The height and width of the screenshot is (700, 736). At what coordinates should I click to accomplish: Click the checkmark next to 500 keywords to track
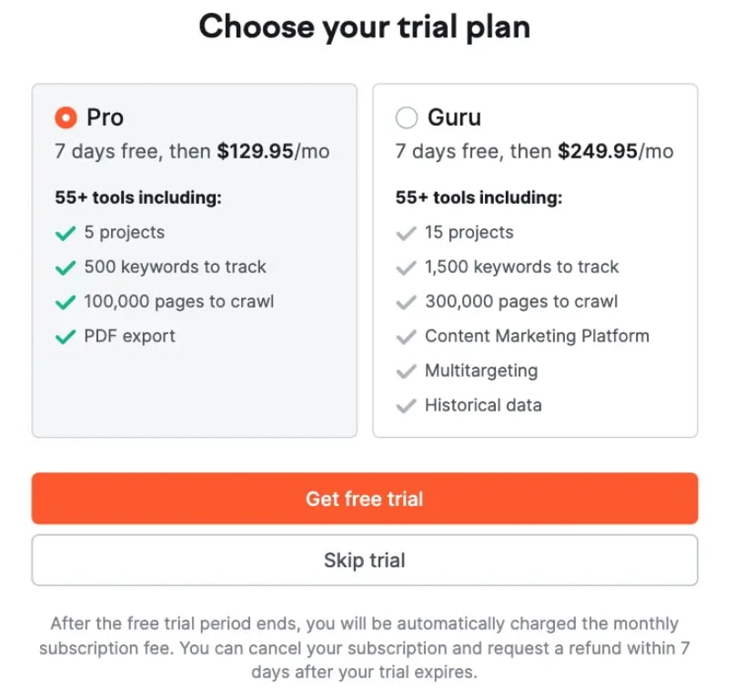[66, 267]
